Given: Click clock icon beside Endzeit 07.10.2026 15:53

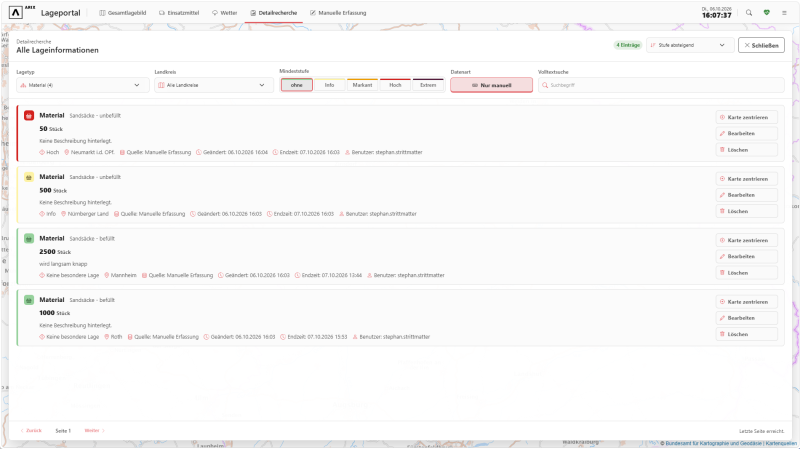Looking at the screenshot, I should click(283, 337).
